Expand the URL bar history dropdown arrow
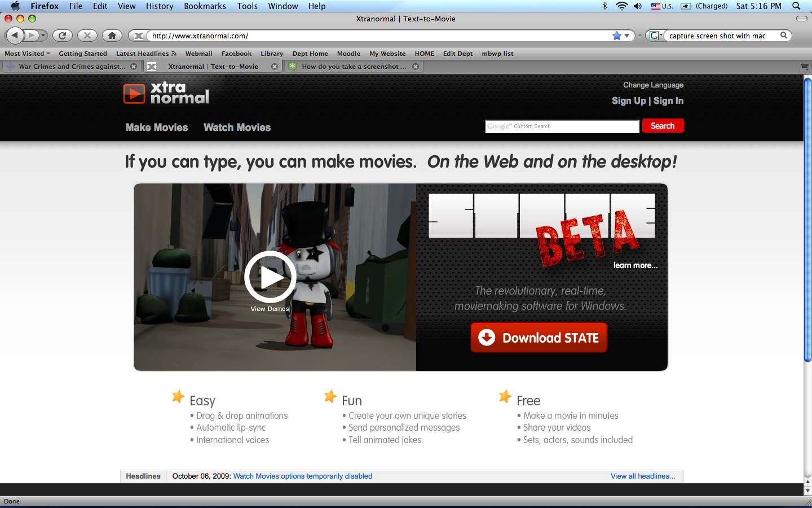This screenshot has width=812, height=508. (627, 36)
